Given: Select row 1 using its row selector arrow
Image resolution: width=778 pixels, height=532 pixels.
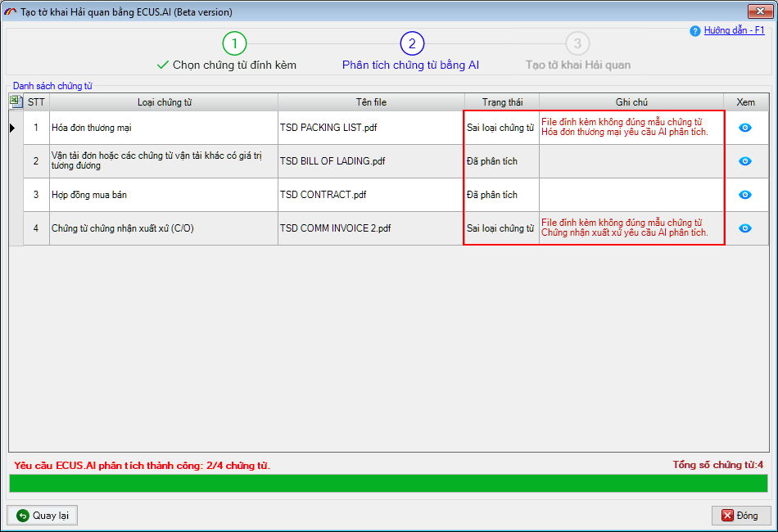Looking at the screenshot, I should (13, 128).
